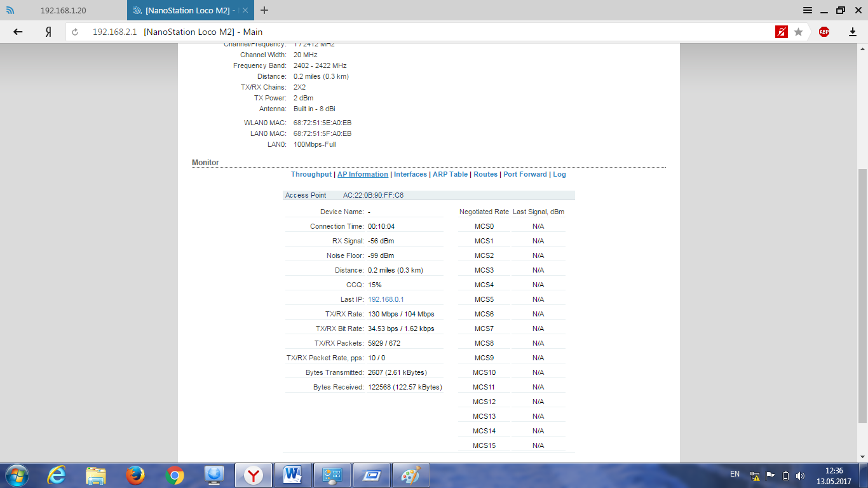
Task: Click the Yandex Я home icon
Action: [48, 32]
